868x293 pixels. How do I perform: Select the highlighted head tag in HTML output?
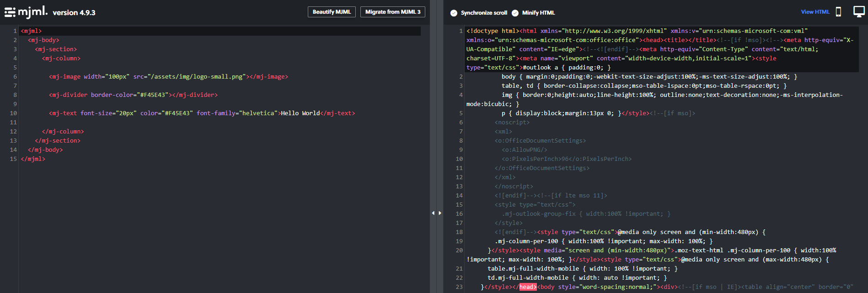[x=527, y=287]
